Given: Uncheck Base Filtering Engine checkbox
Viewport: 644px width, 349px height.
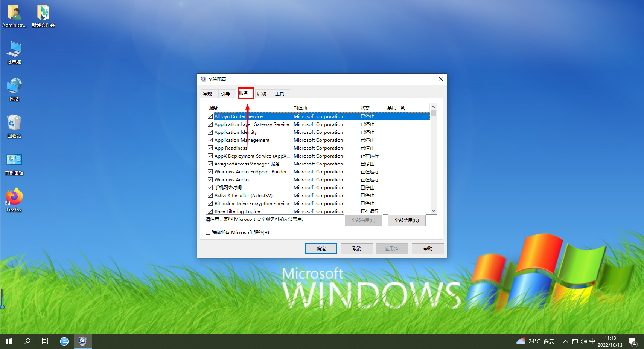Looking at the screenshot, I should [x=210, y=211].
